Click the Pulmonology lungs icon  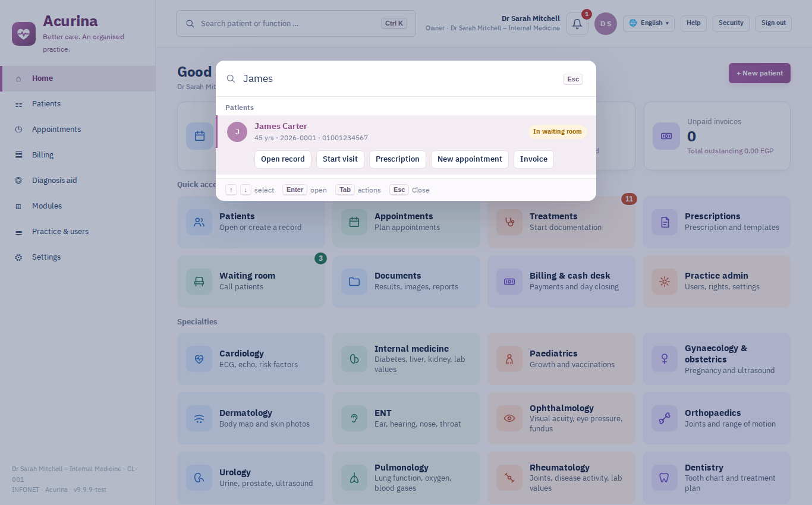coord(354,478)
